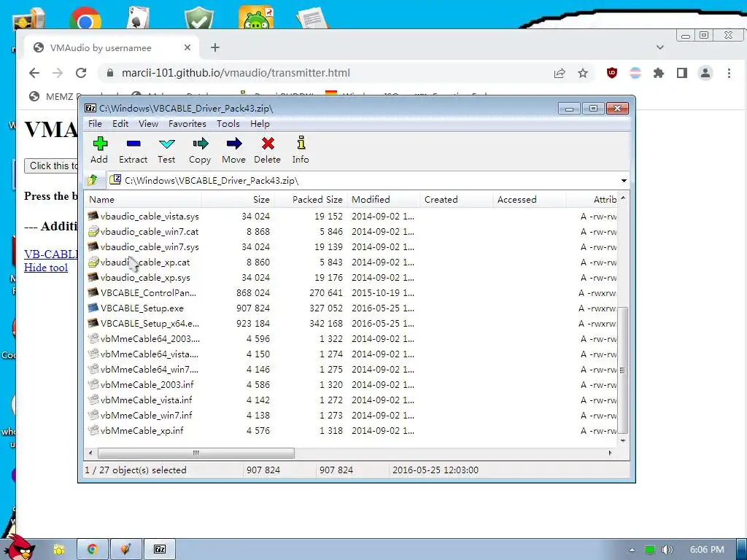Click the horizontal scrollbar right arrow

[610, 453]
